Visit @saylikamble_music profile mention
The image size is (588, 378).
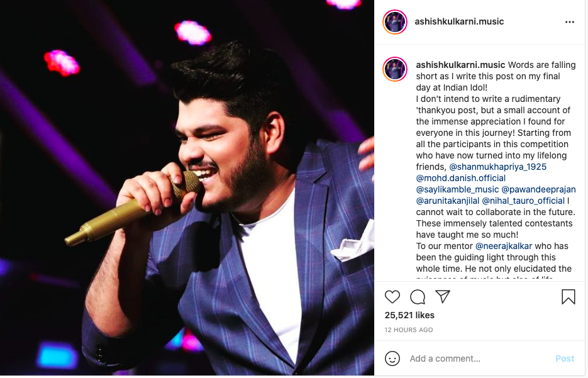point(457,189)
